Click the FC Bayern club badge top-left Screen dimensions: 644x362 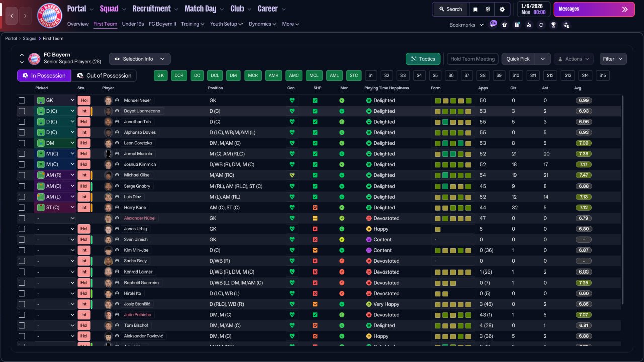click(x=50, y=15)
